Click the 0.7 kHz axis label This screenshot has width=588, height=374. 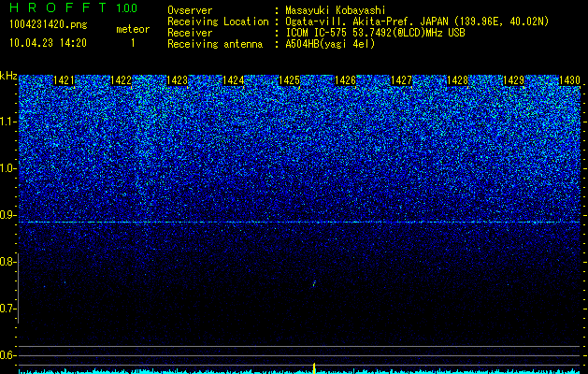pyautogui.click(x=8, y=309)
